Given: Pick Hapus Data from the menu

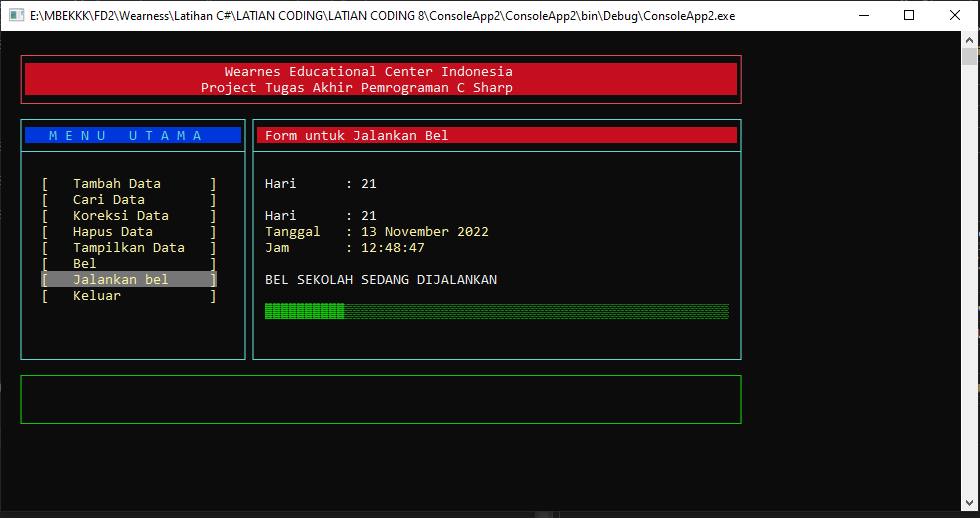Looking at the screenshot, I should coord(113,232).
